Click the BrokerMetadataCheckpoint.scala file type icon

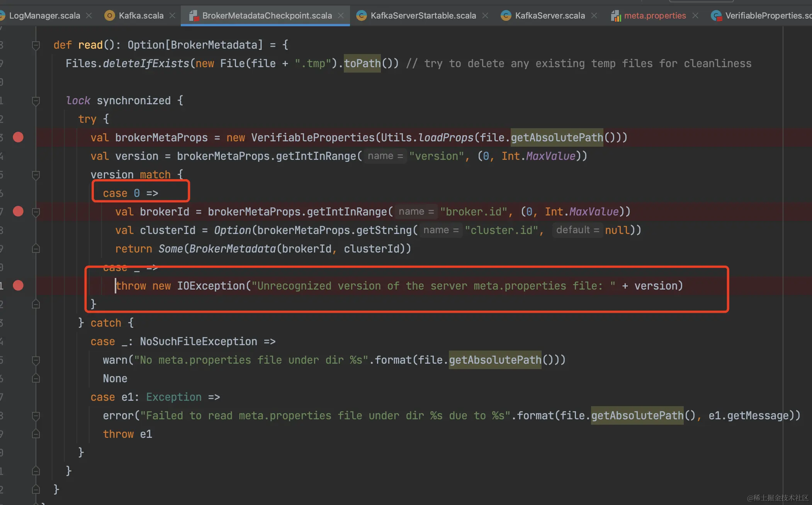click(x=194, y=15)
